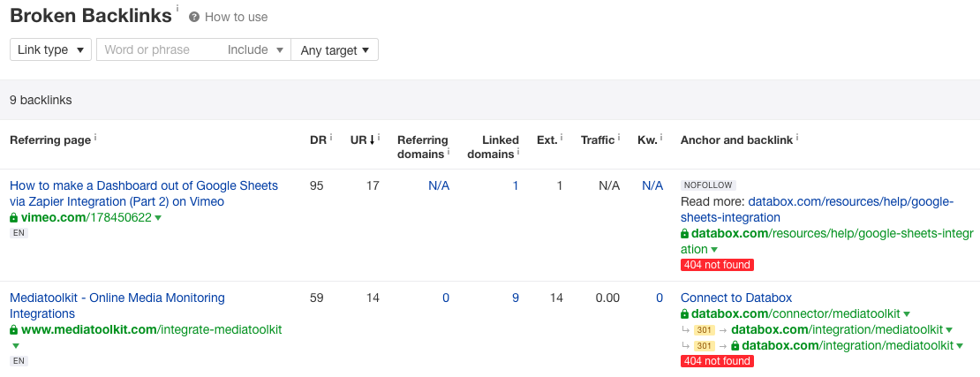Click the 9 linked domains value for Mediatoolkit
The height and width of the screenshot is (377, 980).
point(516,298)
